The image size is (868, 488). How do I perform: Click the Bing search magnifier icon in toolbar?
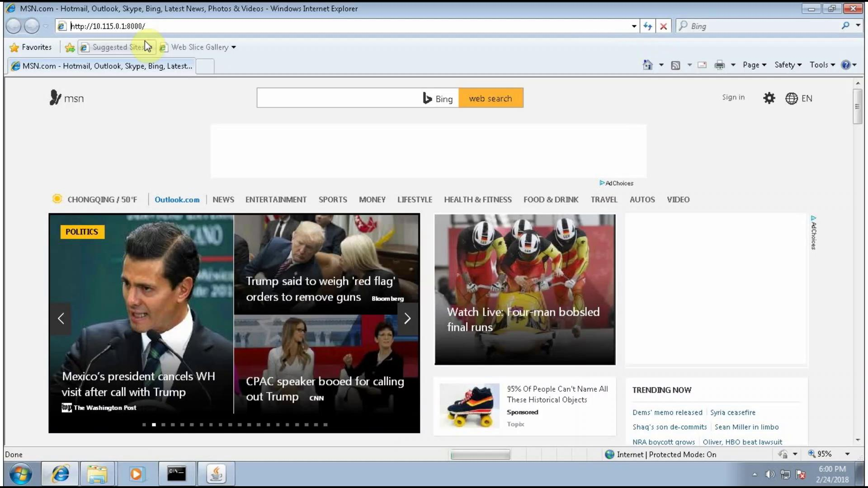point(845,26)
